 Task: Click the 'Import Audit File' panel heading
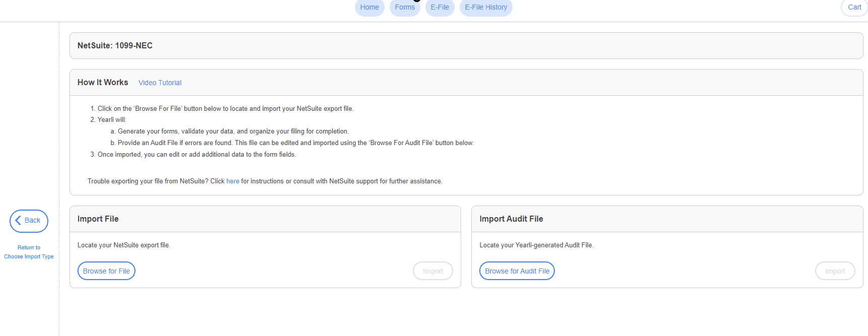click(511, 219)
